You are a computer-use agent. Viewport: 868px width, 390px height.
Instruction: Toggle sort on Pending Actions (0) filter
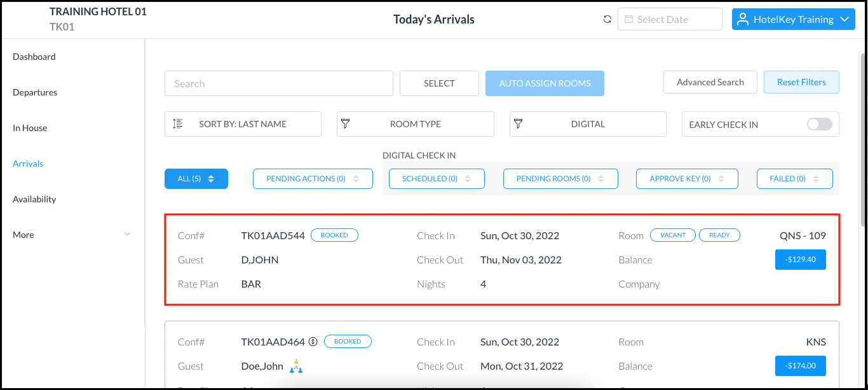click(356, 179)
